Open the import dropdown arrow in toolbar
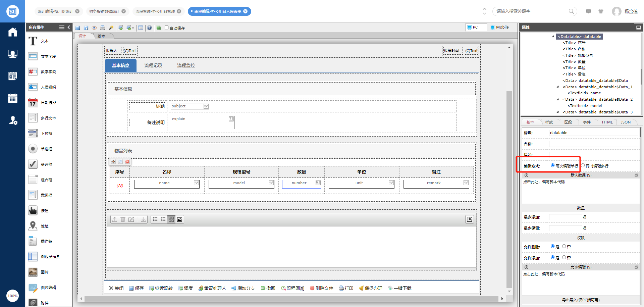The image size is (644, 307). coord(133,28)
